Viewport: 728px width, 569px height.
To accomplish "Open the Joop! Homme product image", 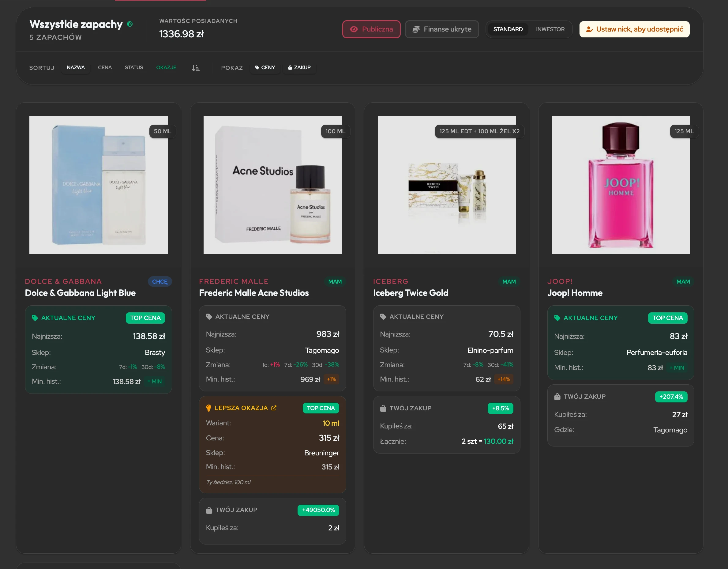I will tap(620, 185).
